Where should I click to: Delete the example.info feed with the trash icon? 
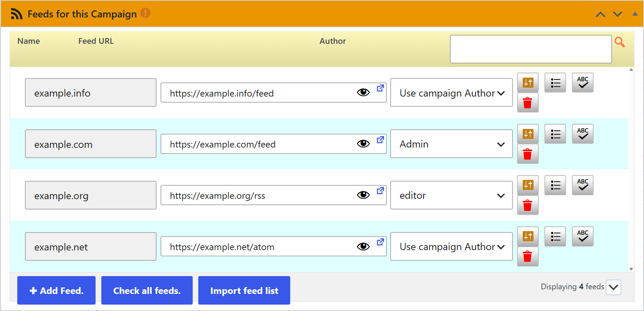click(x=528, y=103)
